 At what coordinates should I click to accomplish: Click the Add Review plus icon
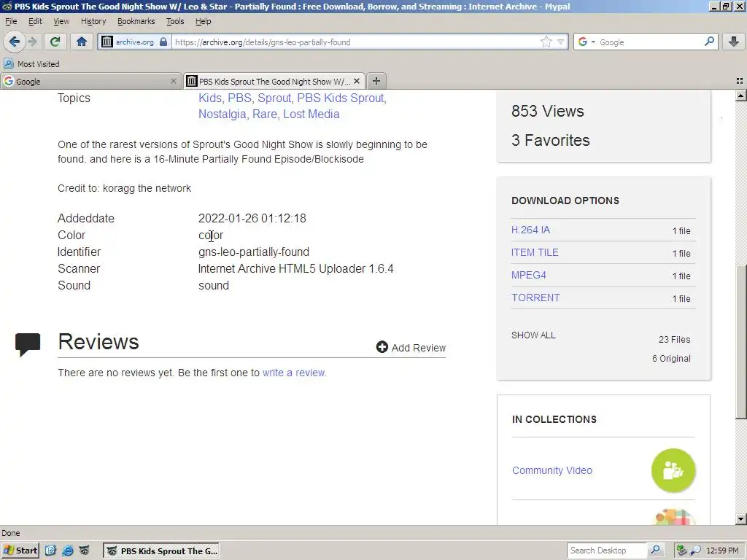click(382, 347)
